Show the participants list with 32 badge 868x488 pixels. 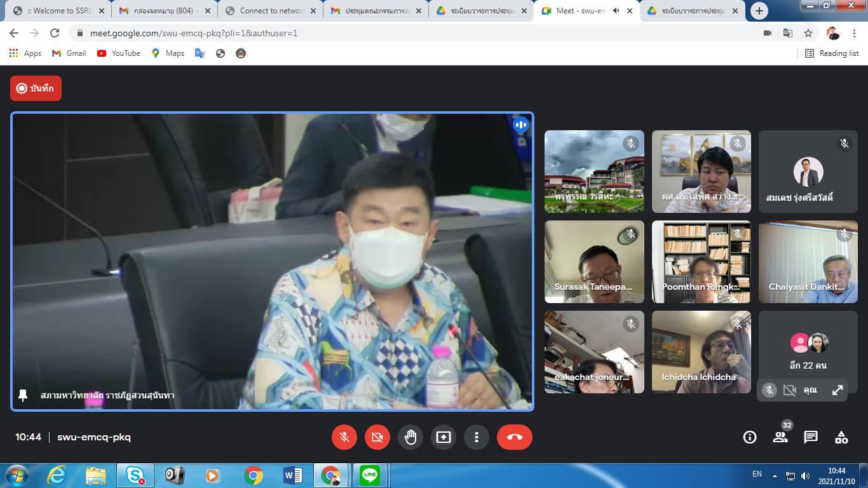pos(780,437)
